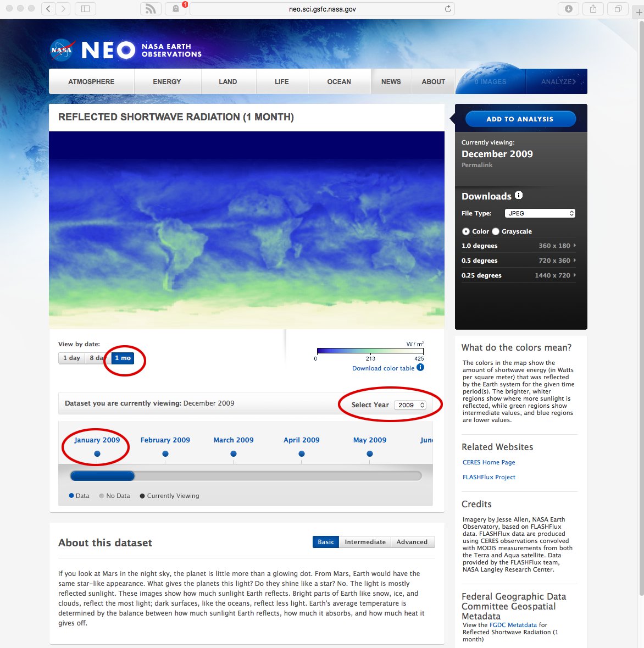Reload the page with the refresh icon
The image size is (644, 648).
(448, 9)
